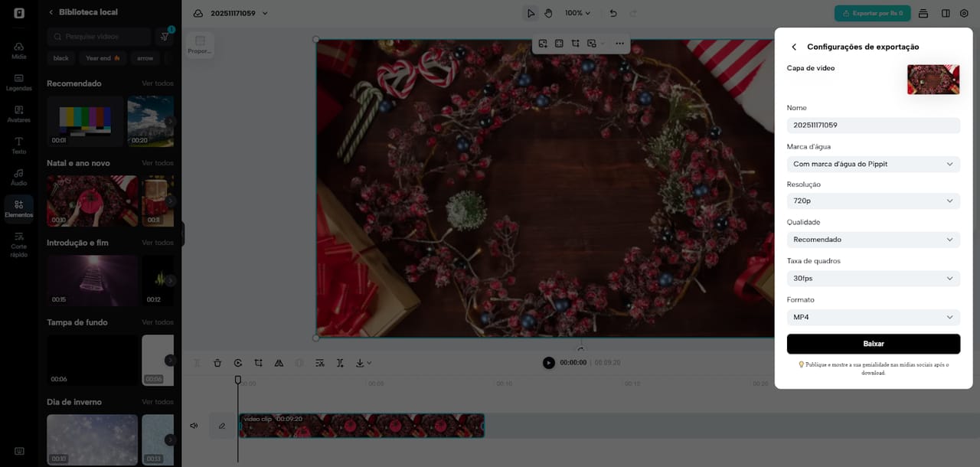980x467 pixels.
Task: Click the Nome input field
Action: coord(873,125)
